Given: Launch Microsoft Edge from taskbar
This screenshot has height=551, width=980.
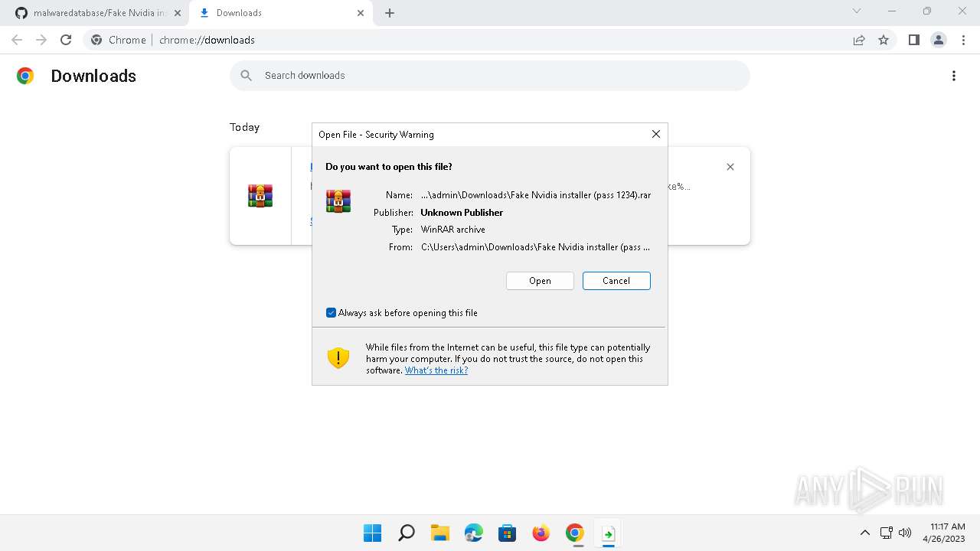Looking at the screenshot, I should (474, 533).
